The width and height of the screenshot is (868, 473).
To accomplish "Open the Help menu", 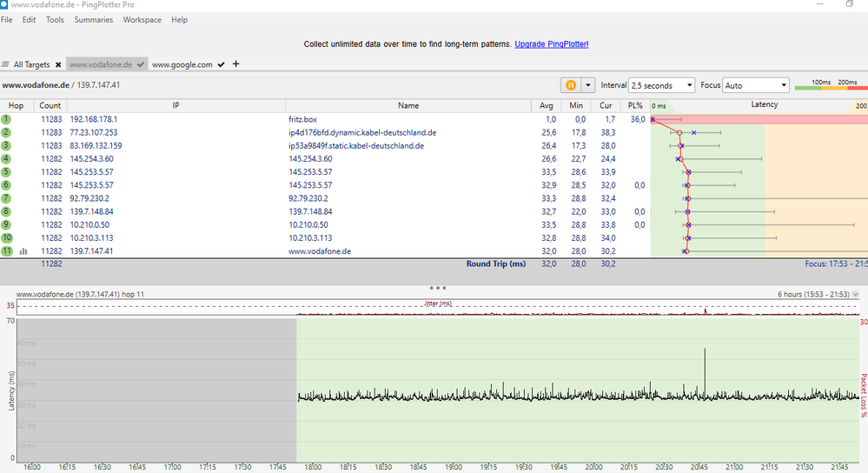I will [x=179, y=19].
